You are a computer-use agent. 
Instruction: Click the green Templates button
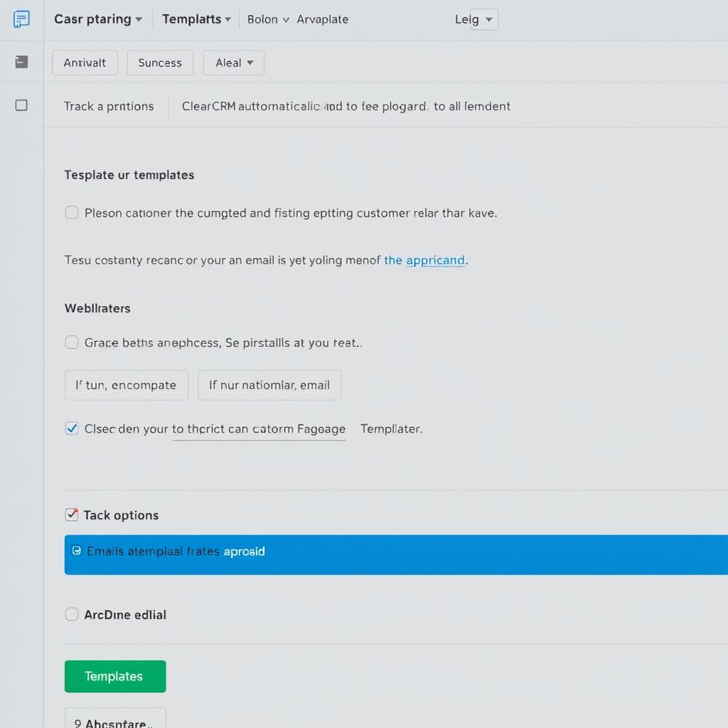tap(114, 676)
